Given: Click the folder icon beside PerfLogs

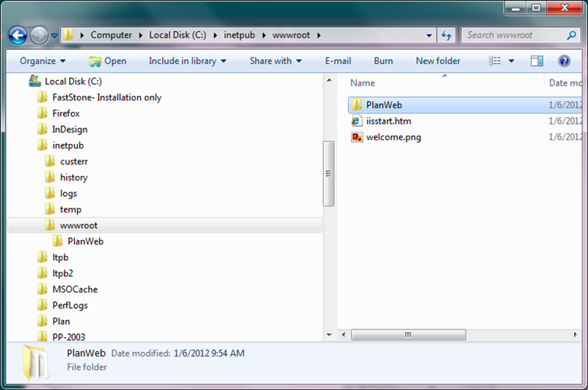Looking at the screenshot, I should pos(42,305).
